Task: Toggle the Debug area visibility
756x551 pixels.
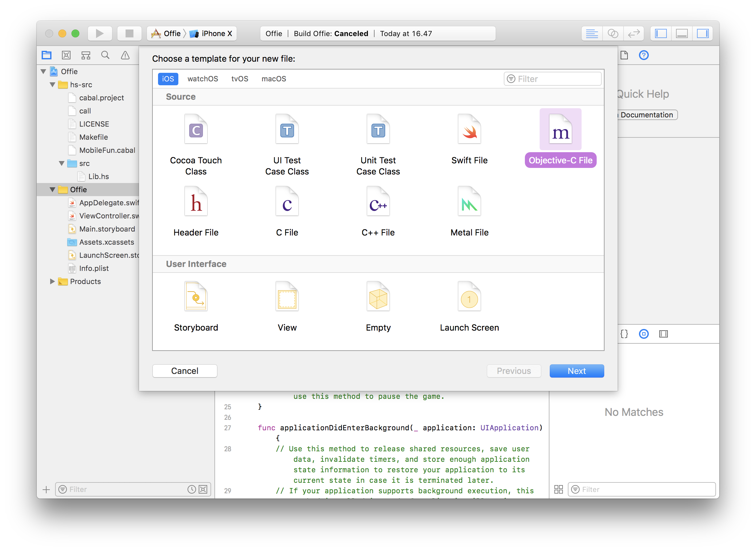Action: (682, 33)
